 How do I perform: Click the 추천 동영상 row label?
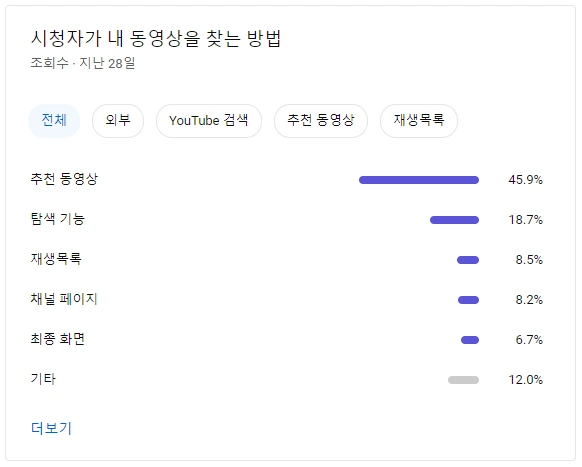pyautogui.click(x=64, y=179)
